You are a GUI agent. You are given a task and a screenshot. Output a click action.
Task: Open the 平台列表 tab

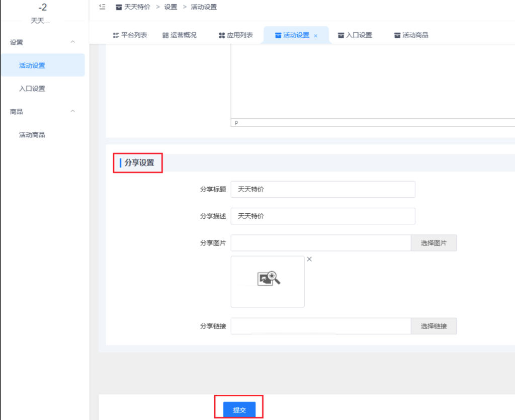(x=130, y=35)
